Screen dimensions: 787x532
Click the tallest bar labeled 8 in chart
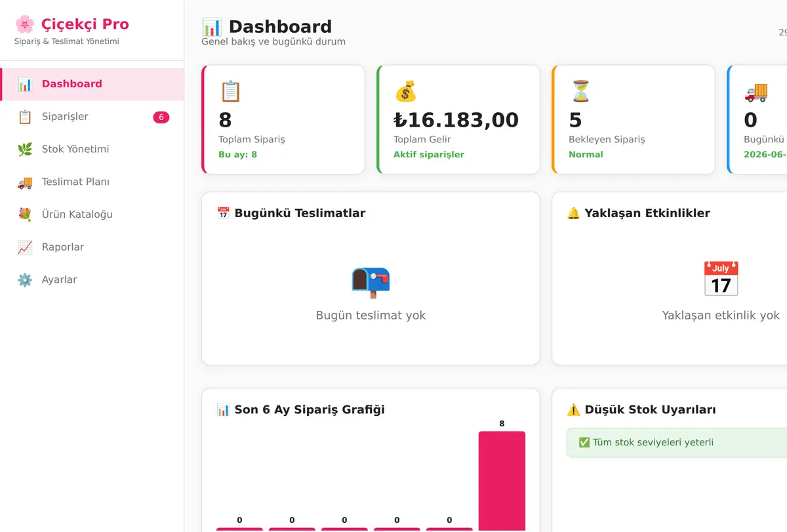502,481
